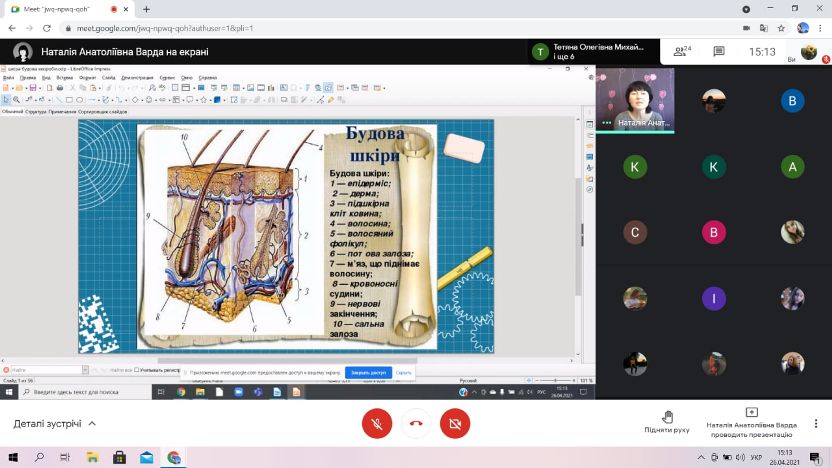
Task: Raise hand with Підняти руку button
Action: click(x=667, y=422)
